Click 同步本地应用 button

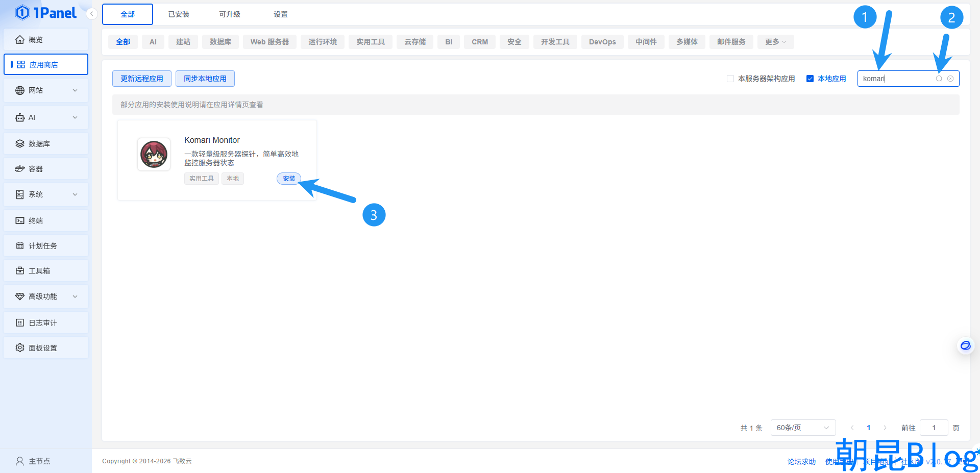205,79
